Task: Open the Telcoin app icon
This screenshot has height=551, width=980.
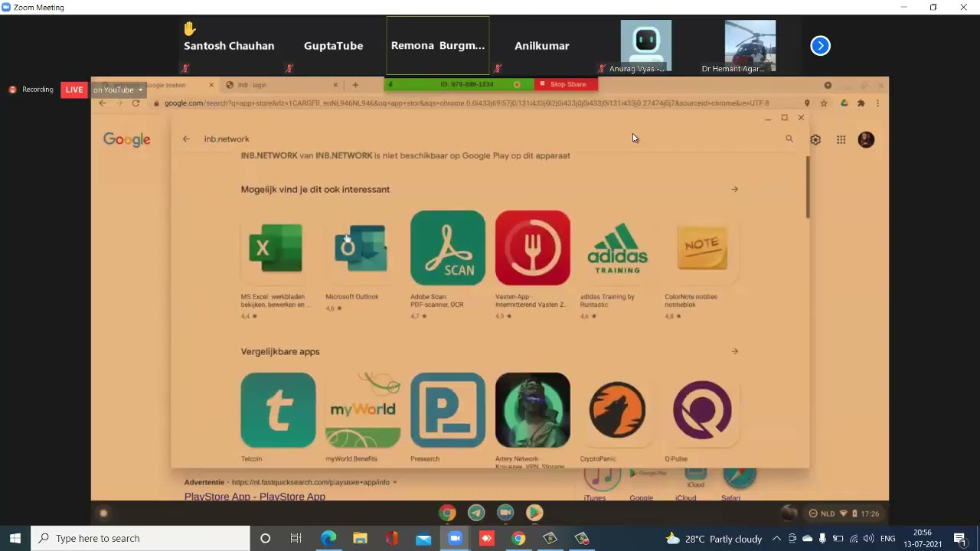Action: pyautogui.click(x=278, y=410)
